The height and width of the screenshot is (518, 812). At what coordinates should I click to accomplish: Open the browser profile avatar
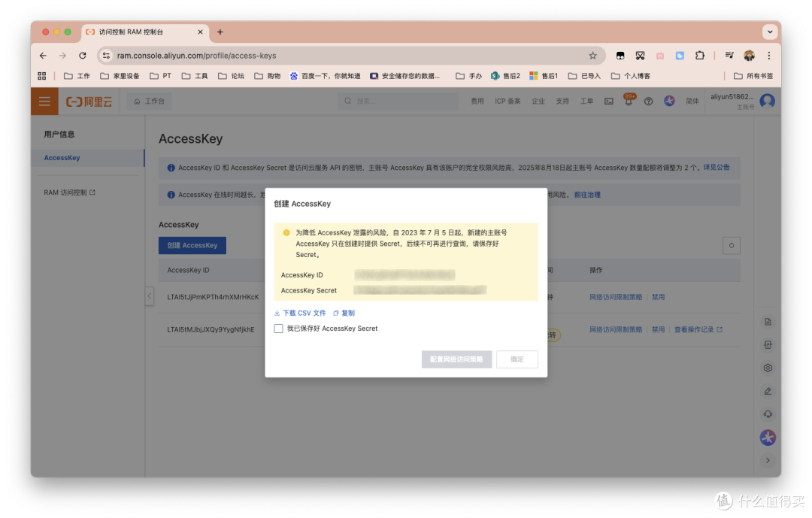[749, 56]
